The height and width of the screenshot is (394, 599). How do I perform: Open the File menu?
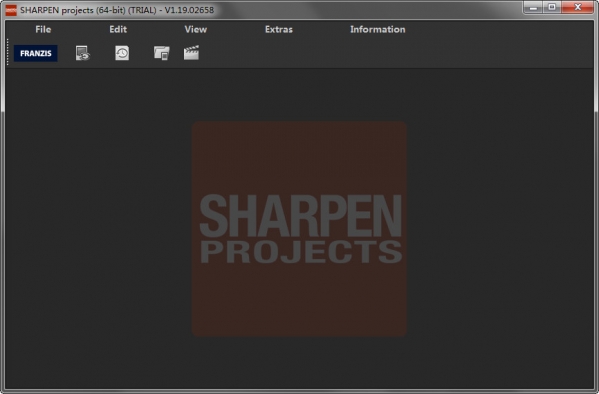point(43,29)
